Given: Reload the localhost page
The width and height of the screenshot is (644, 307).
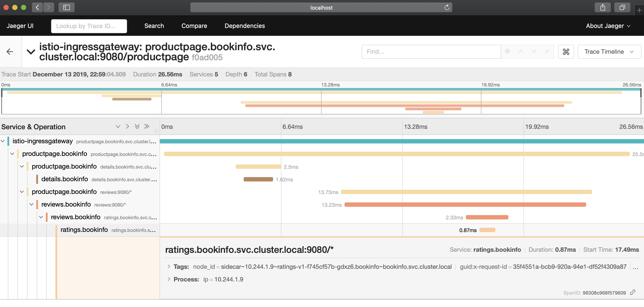Looking at the screenshot, I should click(447, 7).
